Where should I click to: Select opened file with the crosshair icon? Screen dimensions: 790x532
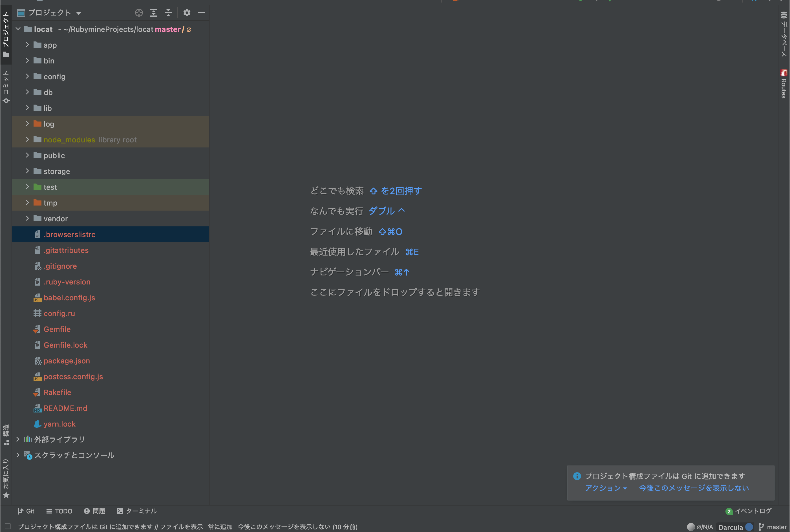pos(139,13)
